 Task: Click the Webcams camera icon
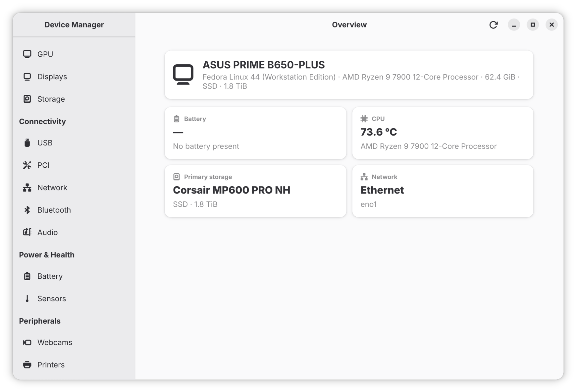coord(27,342)
